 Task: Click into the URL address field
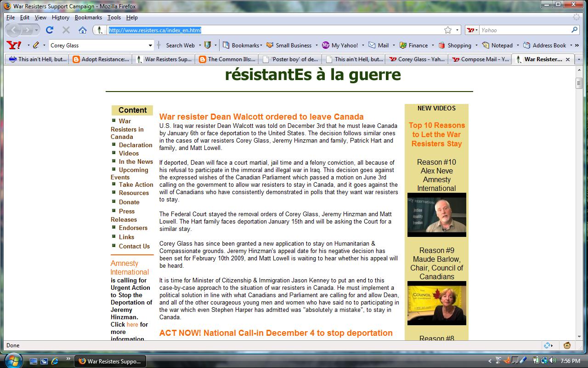(276, 30)
